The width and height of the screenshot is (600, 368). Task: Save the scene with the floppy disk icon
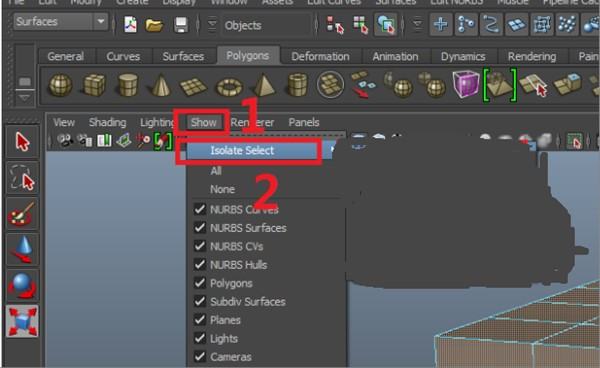(x=181, y=25)
